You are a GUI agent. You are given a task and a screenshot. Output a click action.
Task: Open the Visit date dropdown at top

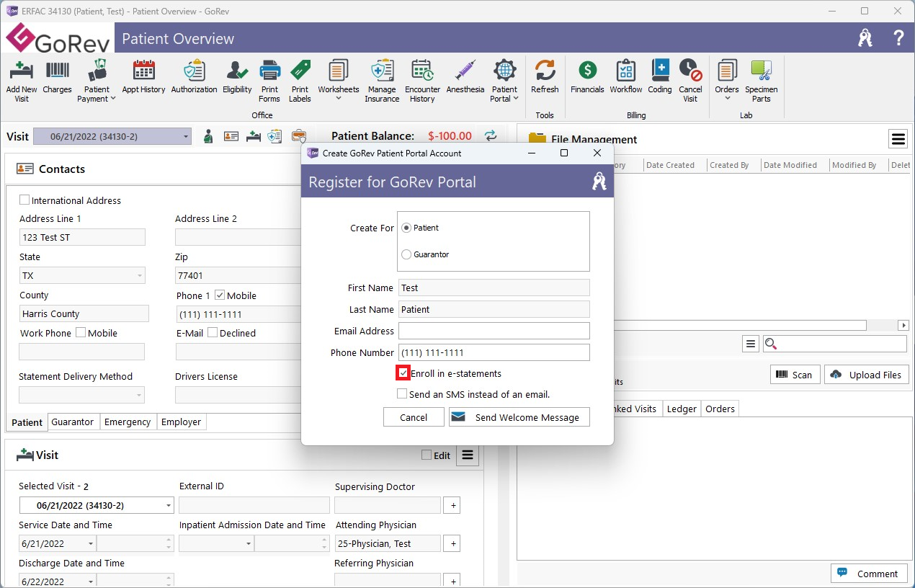click(x=186, y=137)
